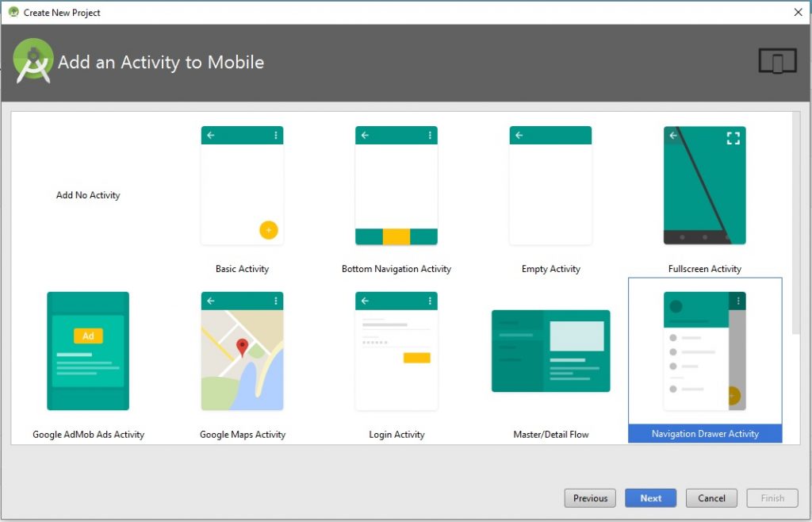Pick the Login Activity template
Viewport: 812px width, 522px height.
click(x=396, y=351)
